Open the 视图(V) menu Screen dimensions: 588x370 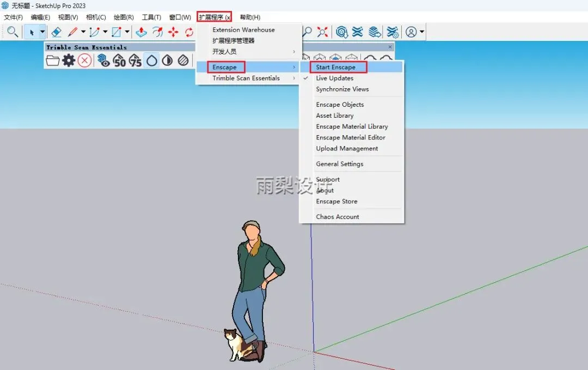click(x=68, y=17)
